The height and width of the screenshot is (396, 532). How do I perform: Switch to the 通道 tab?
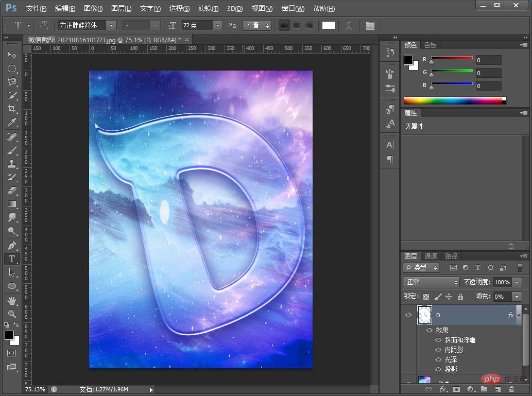point(431,256)
